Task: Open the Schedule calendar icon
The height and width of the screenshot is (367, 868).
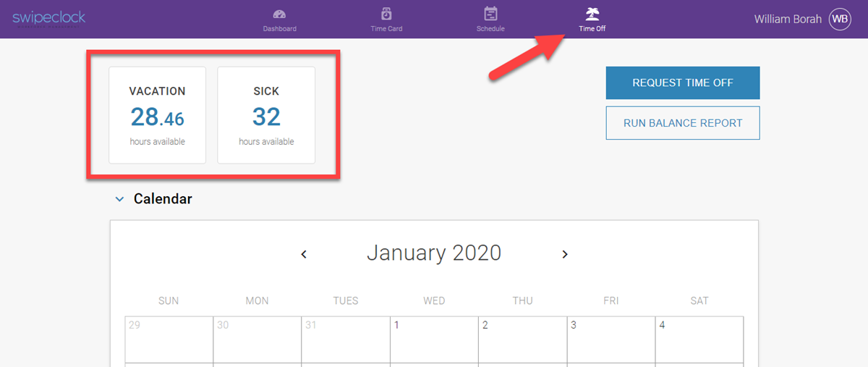Action: [490, 14]
